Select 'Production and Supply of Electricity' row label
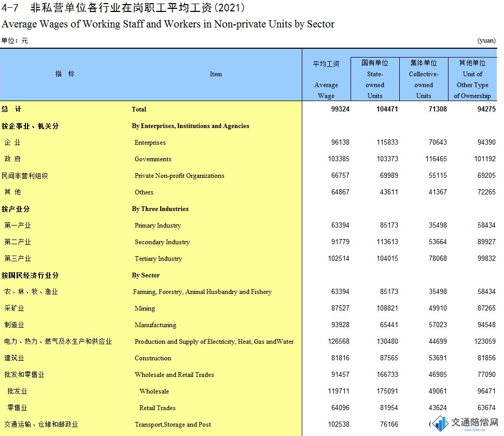 click(214, 342)
